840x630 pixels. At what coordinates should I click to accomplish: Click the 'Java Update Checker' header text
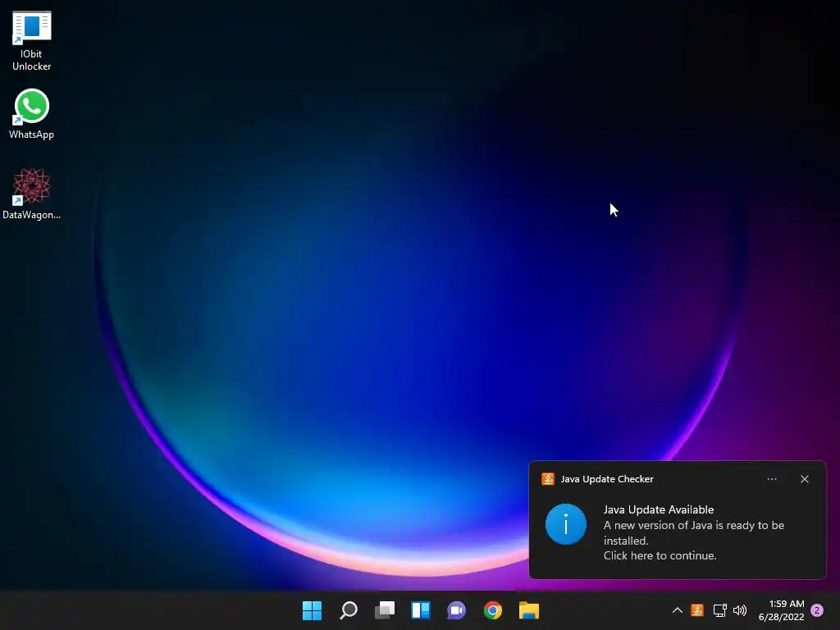tap(607, 479)
